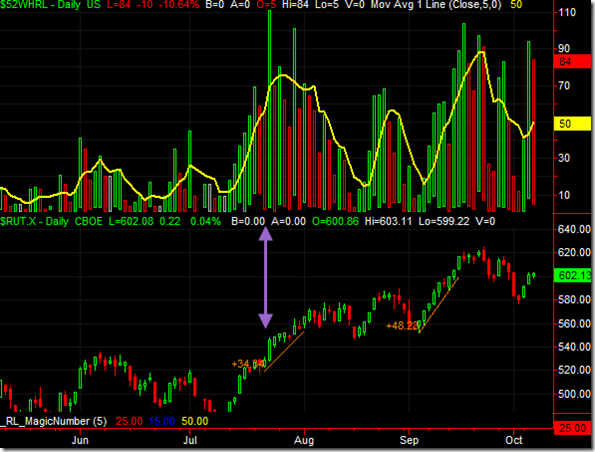Select the +48.23 orange trendline label
The height and width of the screenshot is (452, 595).
click(x=402, y=325)
